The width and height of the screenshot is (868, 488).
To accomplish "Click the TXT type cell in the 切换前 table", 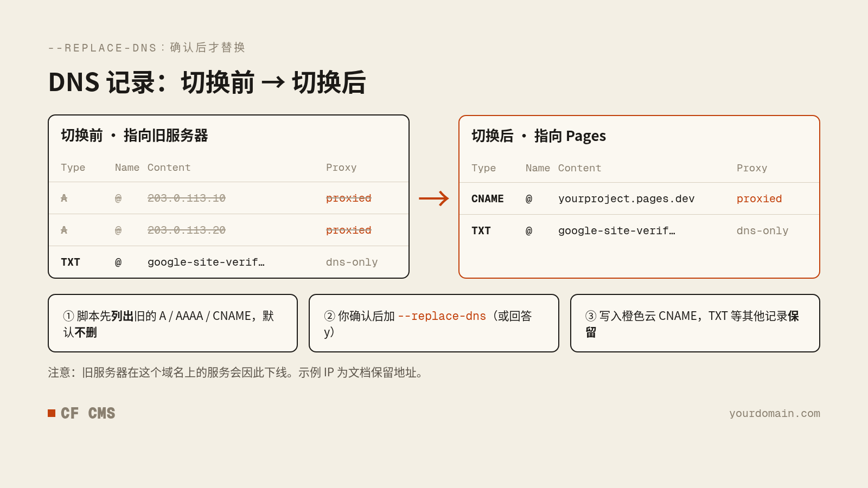I will click(x=71, y=262).
